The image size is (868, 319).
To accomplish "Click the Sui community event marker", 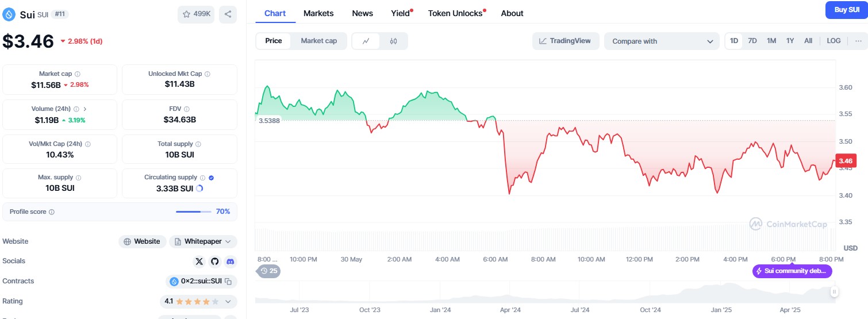I will pos(792,271).
